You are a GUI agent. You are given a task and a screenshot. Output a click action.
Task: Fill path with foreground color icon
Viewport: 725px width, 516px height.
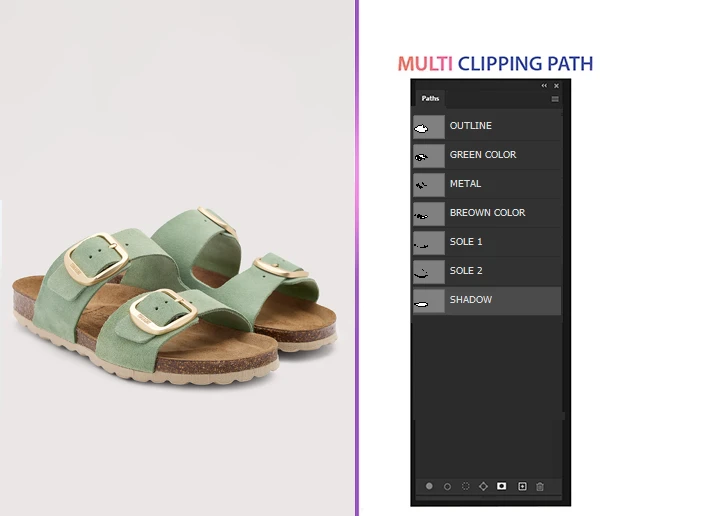429,486
